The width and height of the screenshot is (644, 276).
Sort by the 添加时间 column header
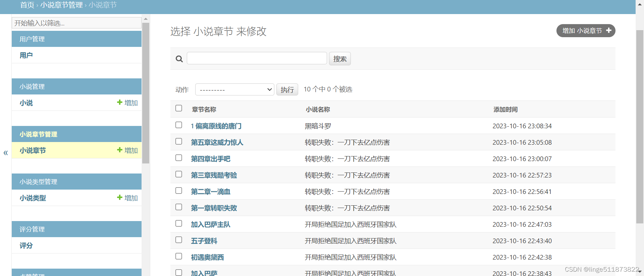tap(505, 110)
